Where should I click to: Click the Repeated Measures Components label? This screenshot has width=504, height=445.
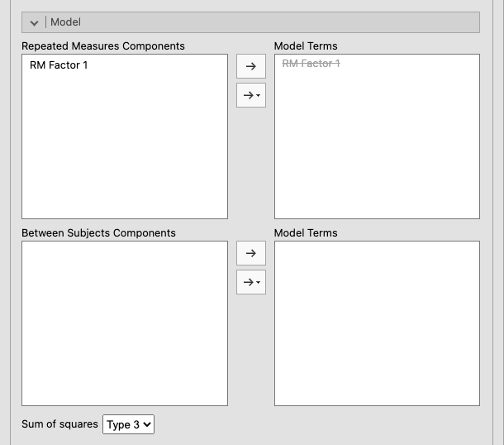point(103,45)
